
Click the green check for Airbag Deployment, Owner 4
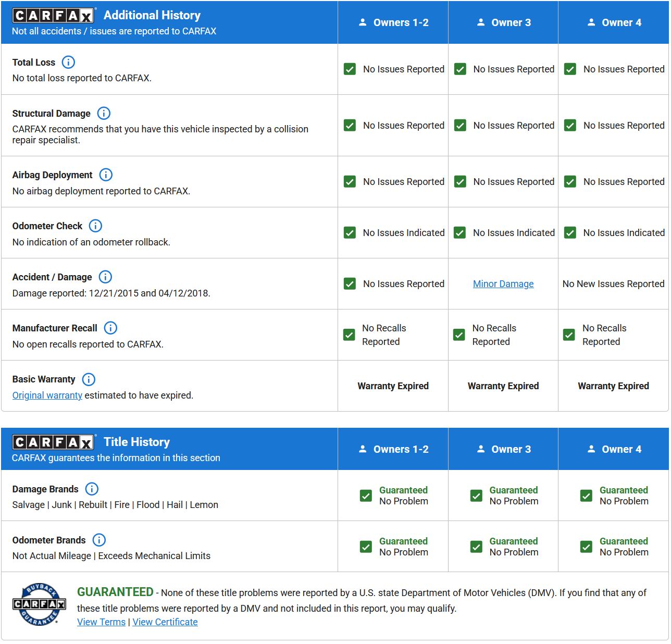570,182
